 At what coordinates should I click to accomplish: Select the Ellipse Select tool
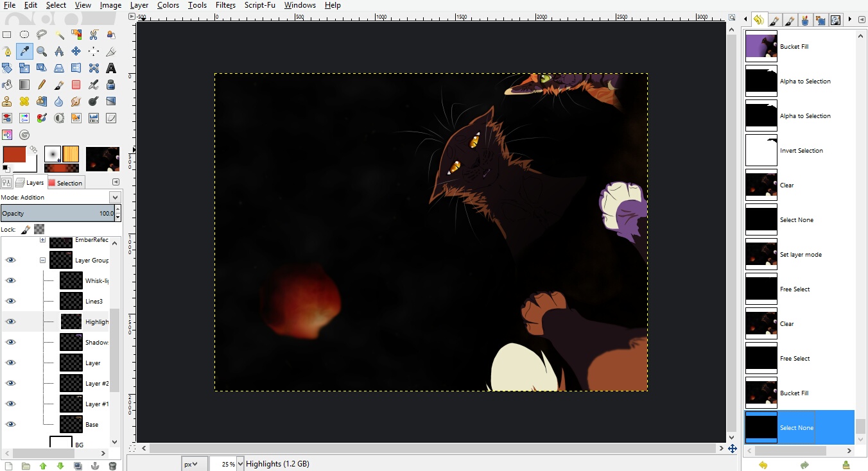24,35
